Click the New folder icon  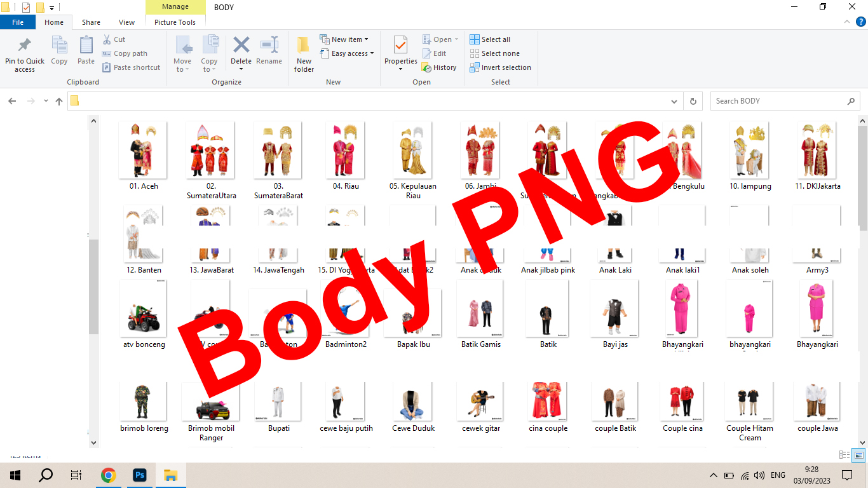pos(304,46)
